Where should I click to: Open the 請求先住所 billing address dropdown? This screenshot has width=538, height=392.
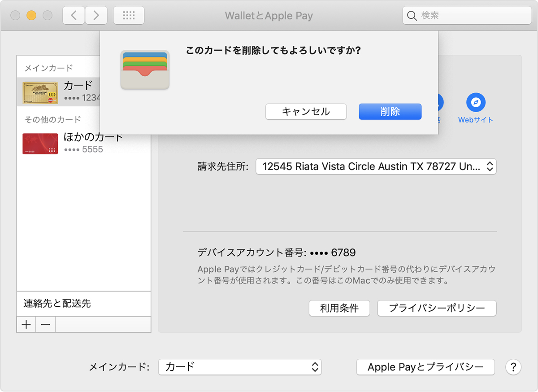(x=376, y=166)
